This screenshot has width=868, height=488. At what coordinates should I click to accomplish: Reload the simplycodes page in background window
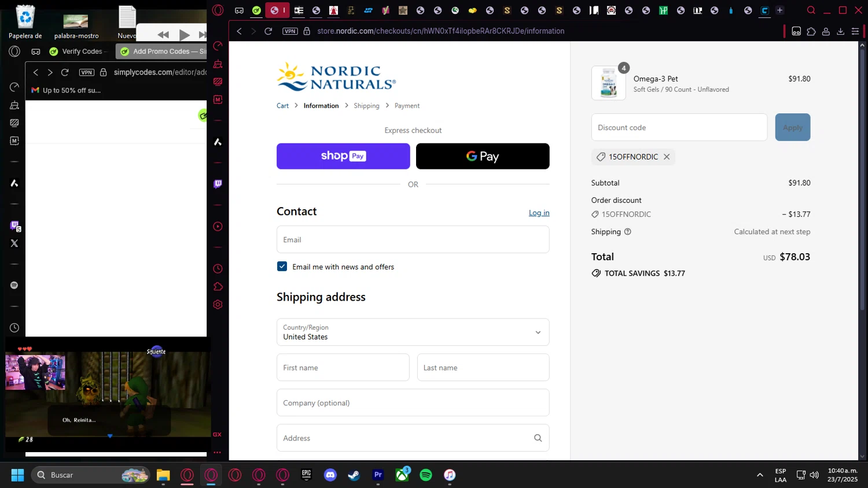point(65,72)
